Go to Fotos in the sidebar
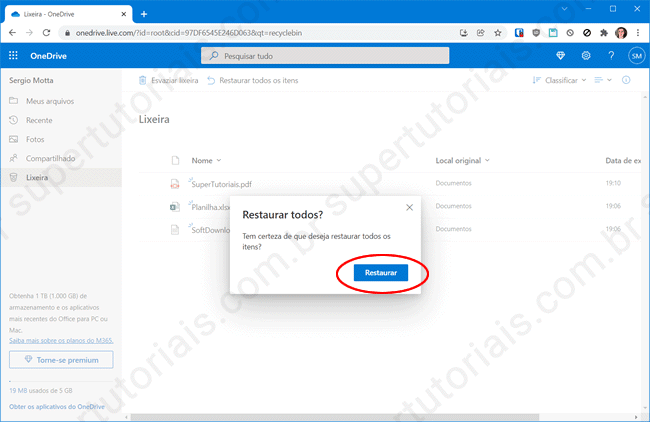The width and height of the screenshot is (650, 422). pyautogui.click(x=35, y=139)
